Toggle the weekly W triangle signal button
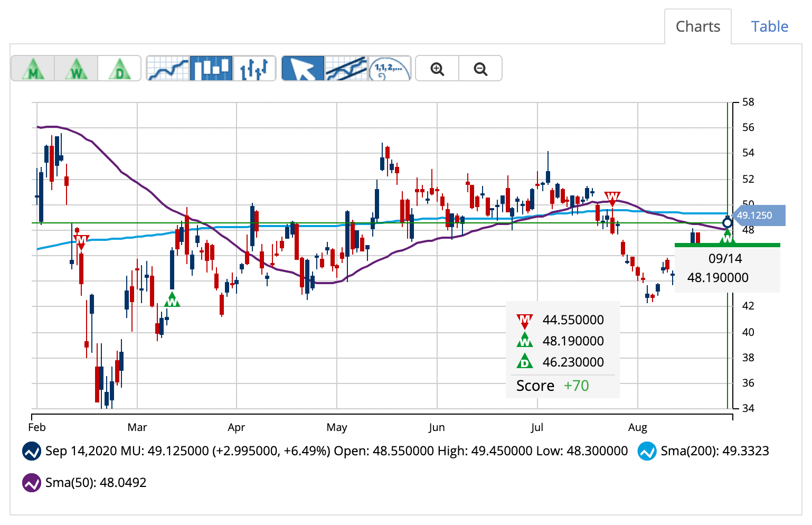Screen dimensions: 812x525 [76, 68]
